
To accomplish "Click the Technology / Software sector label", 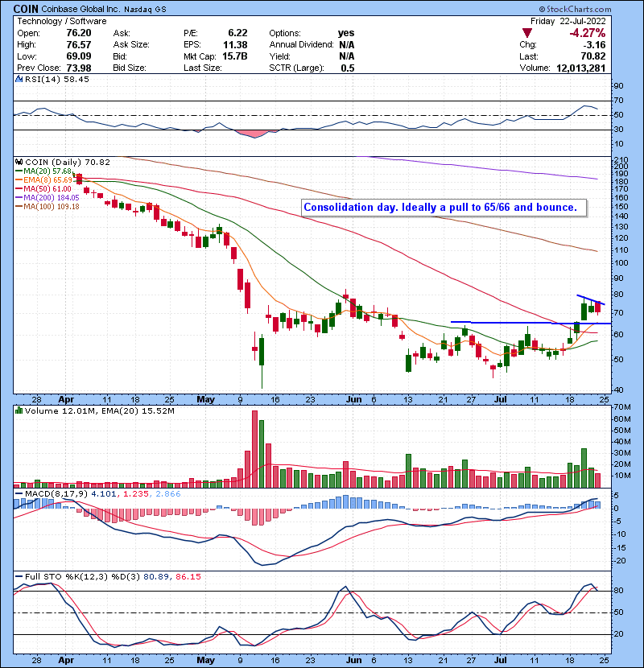I will click(62, 21).
